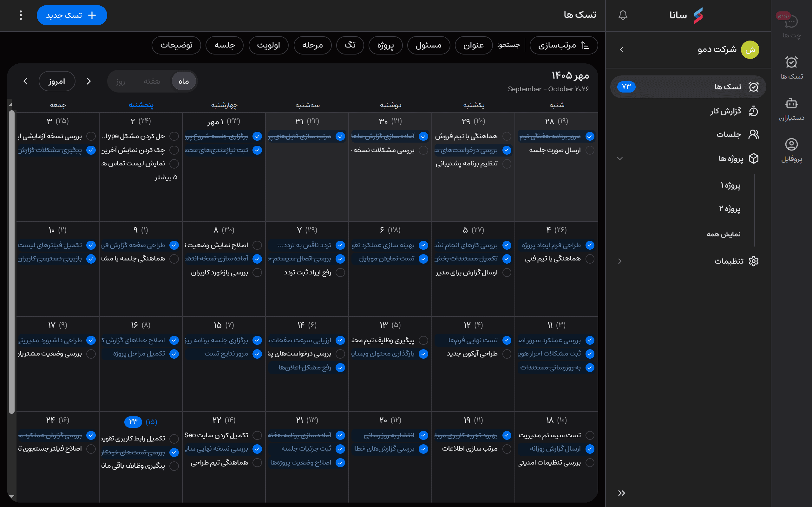Open the notifications bell icon
Viewport: 812px width, 507px height.
point(623,15)
